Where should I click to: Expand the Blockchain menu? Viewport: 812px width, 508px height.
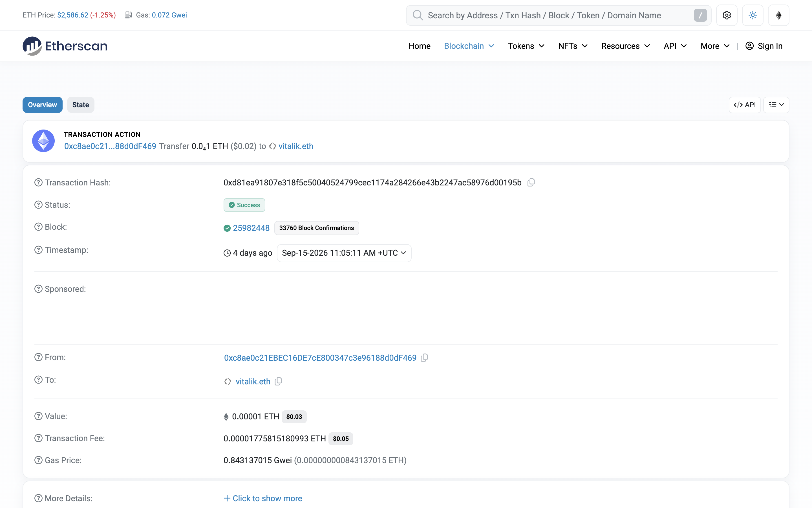pyautogui.click(x=469, y=46)
